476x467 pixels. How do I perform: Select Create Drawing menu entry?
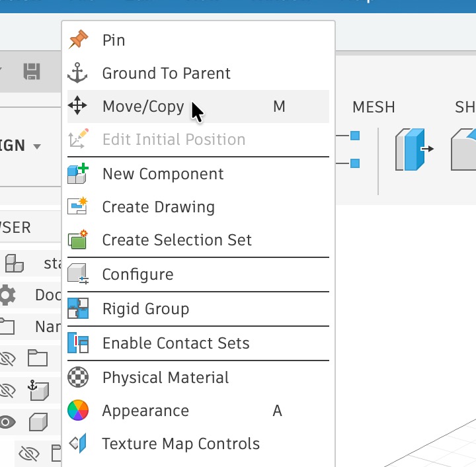pos(158,207)
